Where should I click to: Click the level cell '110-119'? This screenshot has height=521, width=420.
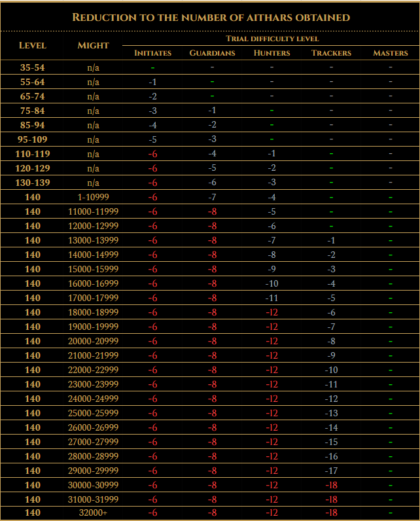click(x=33, y=154)
